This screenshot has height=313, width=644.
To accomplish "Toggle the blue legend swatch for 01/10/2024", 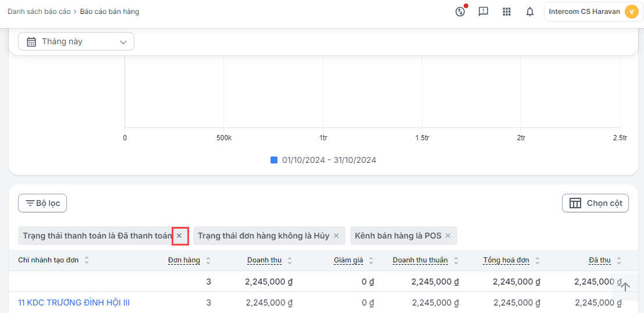I will [274, 160].
